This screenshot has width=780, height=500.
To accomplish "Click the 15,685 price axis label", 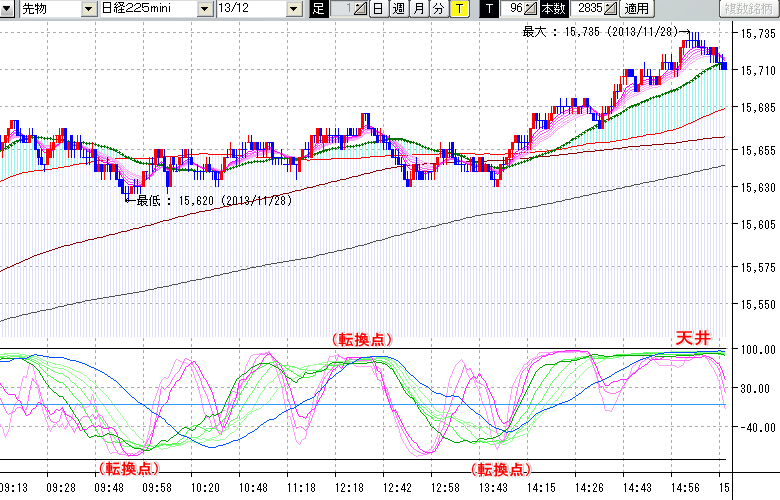I will pyautogui.click(x=758, y=107).
